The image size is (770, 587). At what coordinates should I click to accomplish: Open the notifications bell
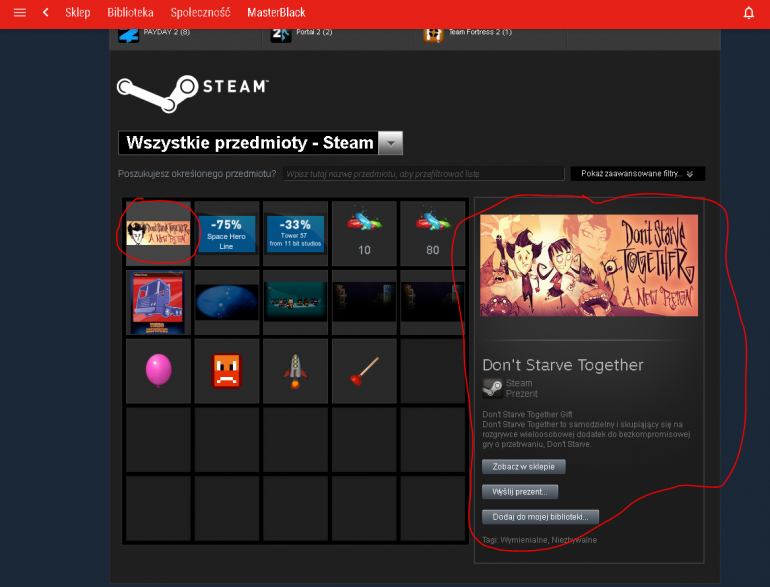748,13
